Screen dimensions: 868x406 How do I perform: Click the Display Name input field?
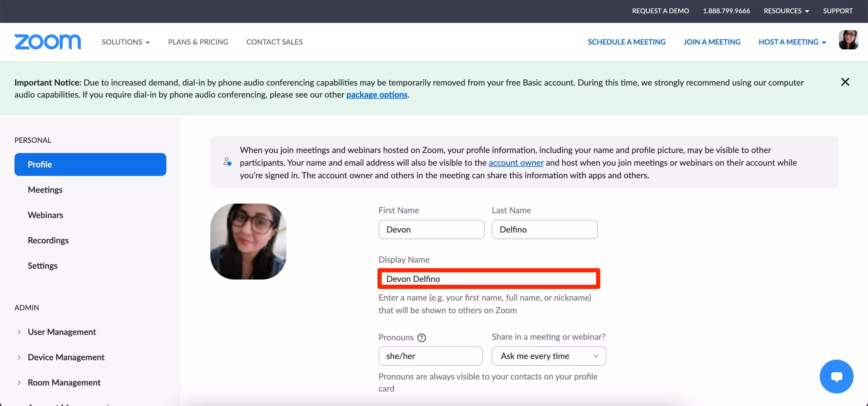click(x=489, y=279)
